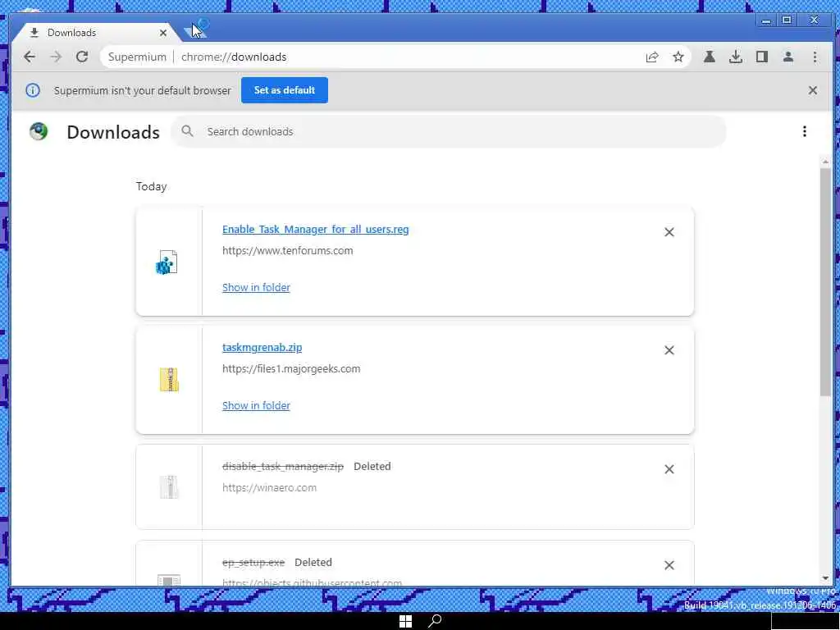Remove Enable_Task_Manager reg entry from list

click(669, 232)
